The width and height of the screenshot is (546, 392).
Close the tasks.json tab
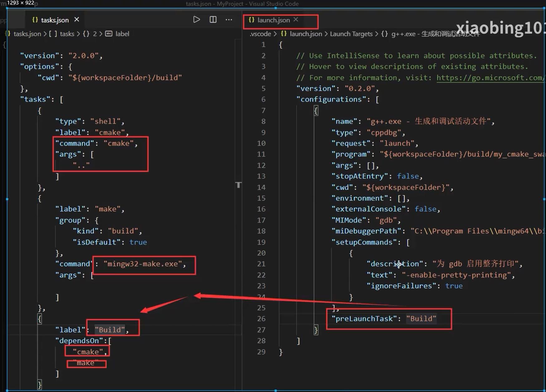77,20
